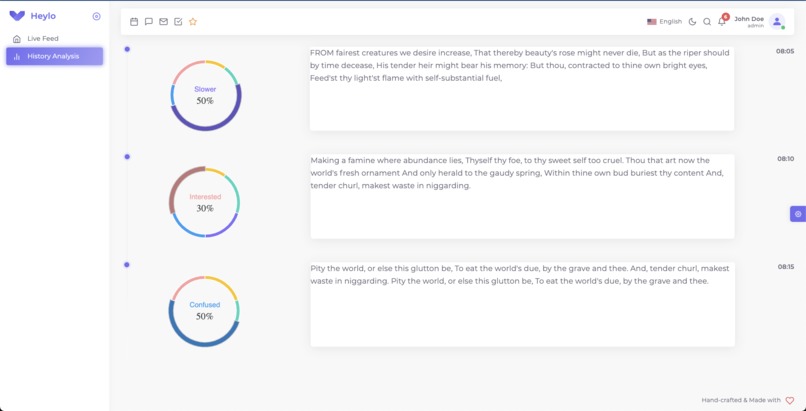Click the search magnifier icon
The width and height of the screenshot is (806, 411).
[707, 22]
